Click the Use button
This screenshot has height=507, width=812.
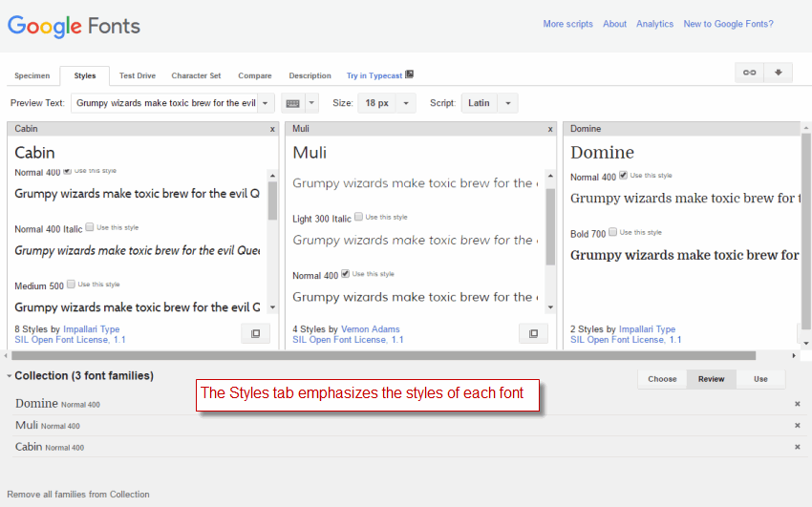[x=760, y=379]
